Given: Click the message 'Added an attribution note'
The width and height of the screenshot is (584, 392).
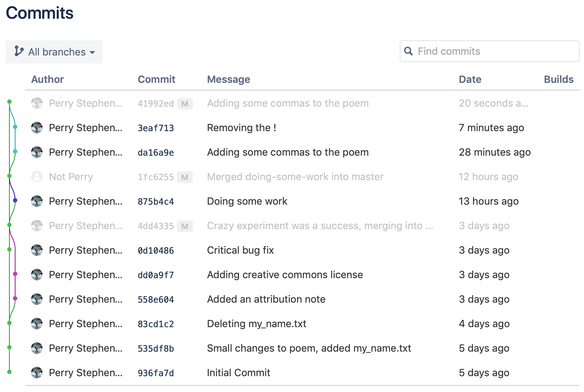Looking at the screenshot, I should pyautogui.click(x=266, y=299).
